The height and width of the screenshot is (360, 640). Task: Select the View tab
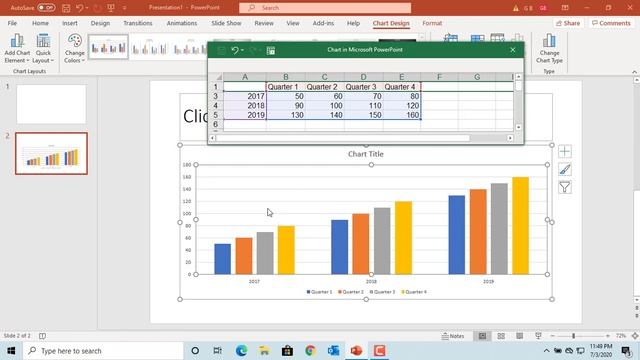(293, 23)
